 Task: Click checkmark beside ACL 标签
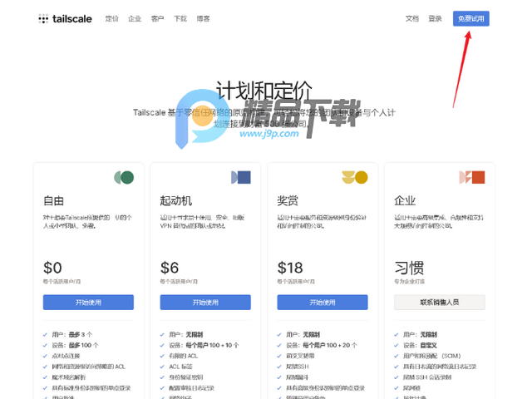162,367
